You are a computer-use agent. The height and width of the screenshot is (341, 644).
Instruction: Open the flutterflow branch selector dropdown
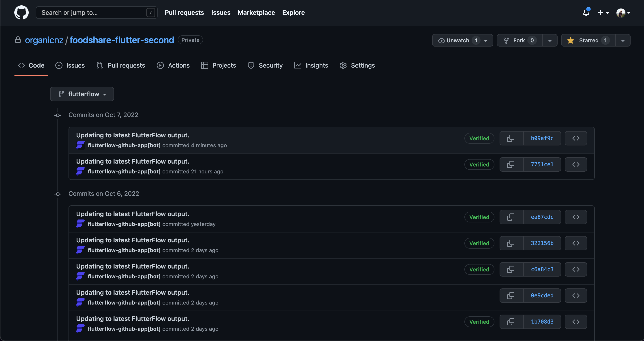82,94
